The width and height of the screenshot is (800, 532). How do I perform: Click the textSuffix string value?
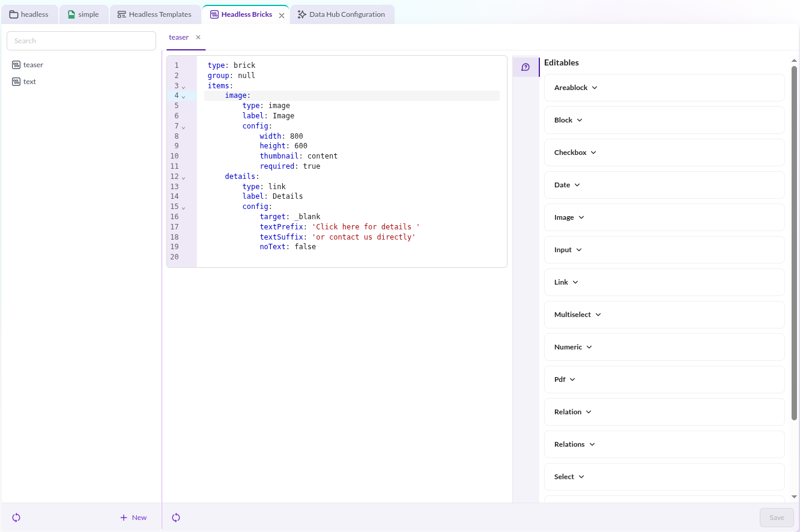click(x=364, y=237)
